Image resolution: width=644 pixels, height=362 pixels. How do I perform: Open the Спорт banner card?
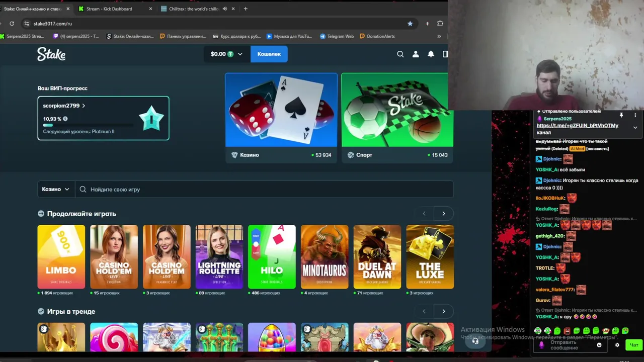click(x=397, y=118)
